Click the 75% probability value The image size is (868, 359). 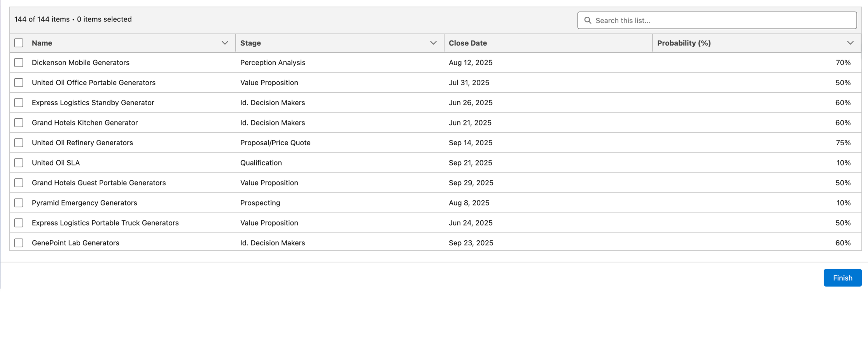(843, 143)
